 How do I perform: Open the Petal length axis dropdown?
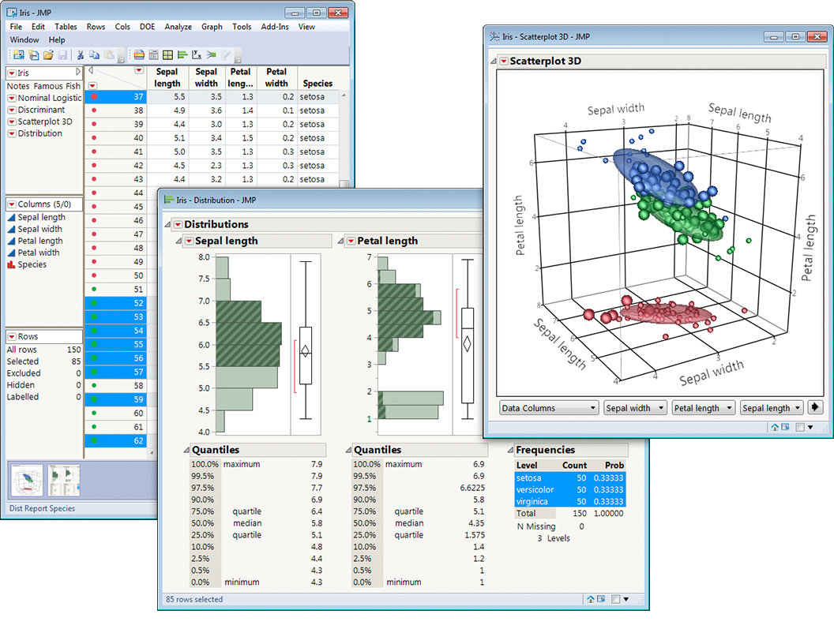[x=703, y=408]
